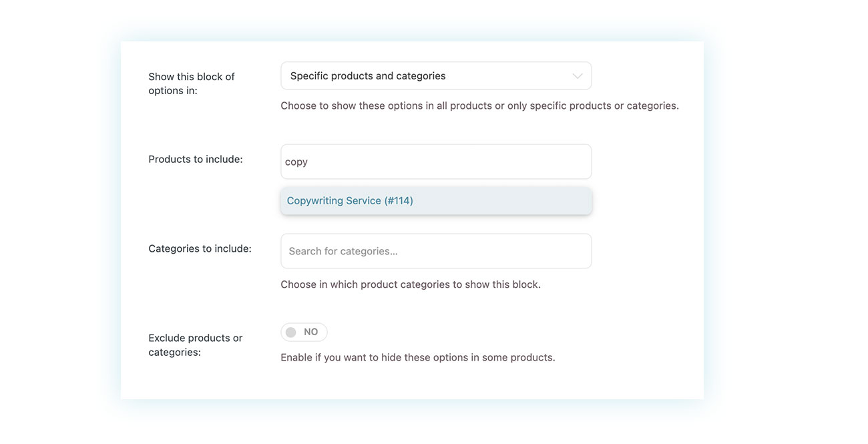Focus the "Search for categories..." field
Image resolution: width=868 pixels, height=444 pixels.
[x=436, y=251]
